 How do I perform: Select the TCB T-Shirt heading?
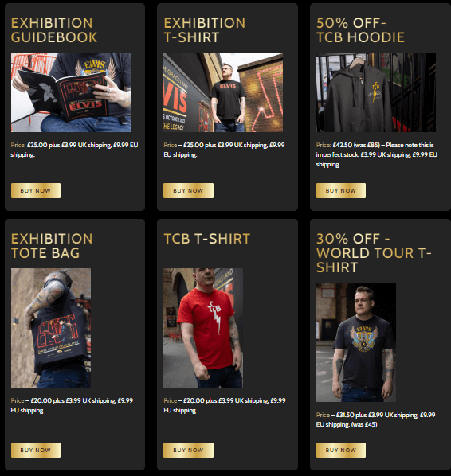coord(207,239)
